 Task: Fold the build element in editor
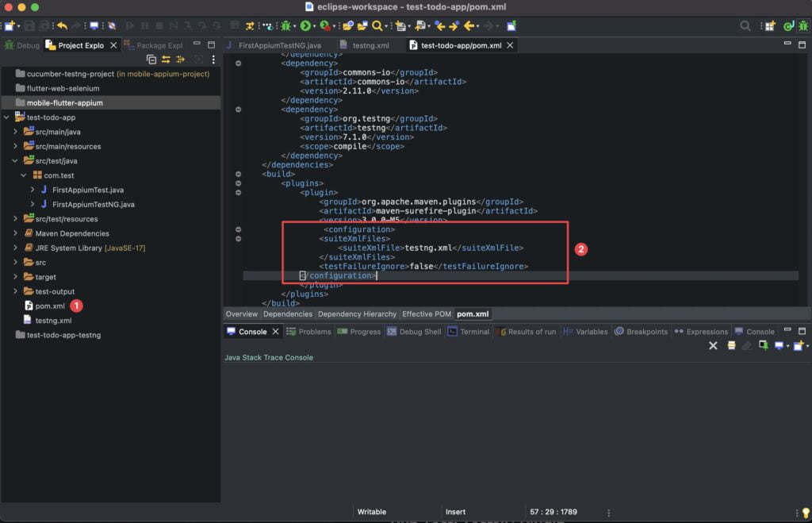pyautogui.click(x=238, y=174)
